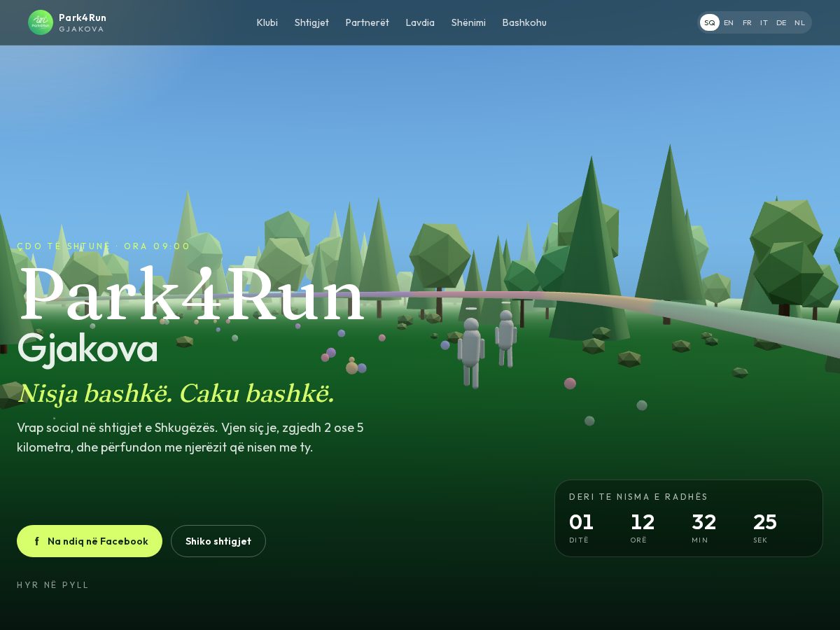The width and height of the screenshot is (840, 630).
Task: Go to the Shtigjet section
Action: tap(311, 22)
